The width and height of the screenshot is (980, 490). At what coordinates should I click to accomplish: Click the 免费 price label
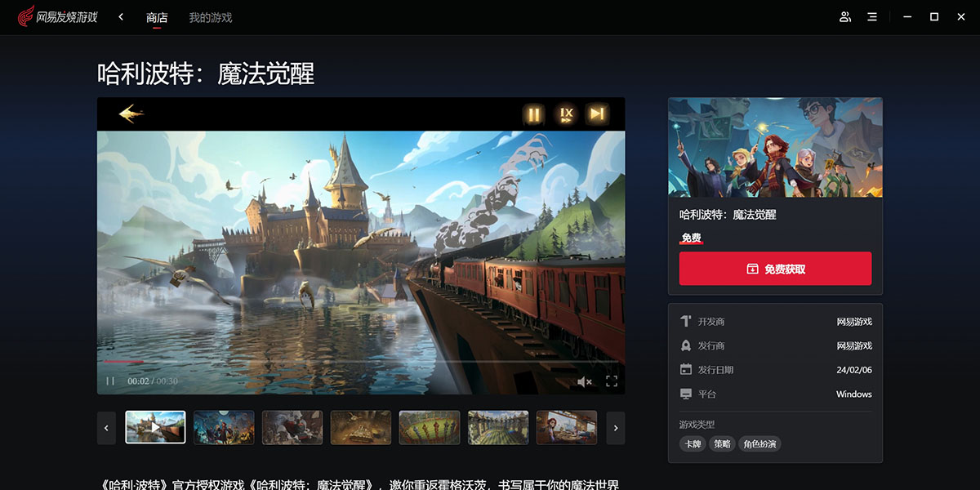pos(691,238)
